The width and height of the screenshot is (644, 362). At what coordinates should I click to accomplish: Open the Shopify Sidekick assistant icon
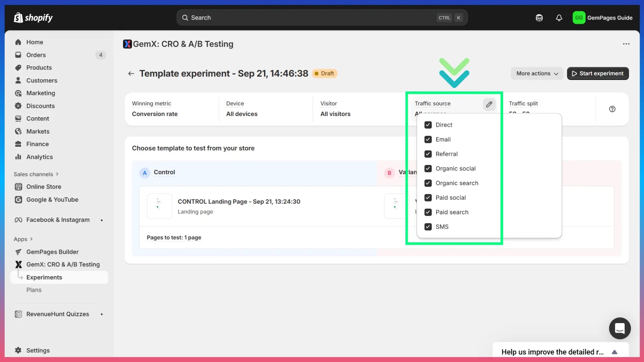(x=539, y=18)
